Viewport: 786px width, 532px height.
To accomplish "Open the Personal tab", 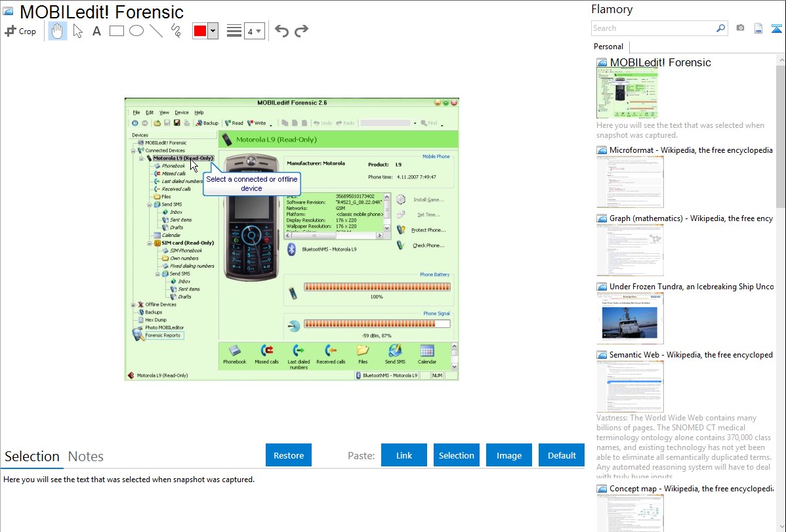I will click(608, 47).
